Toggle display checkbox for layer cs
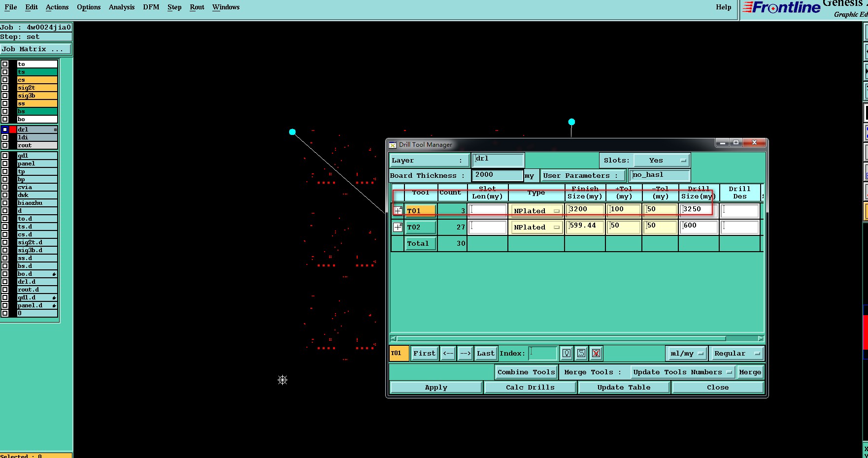The image size is (868, 458). tap(5, 80)
